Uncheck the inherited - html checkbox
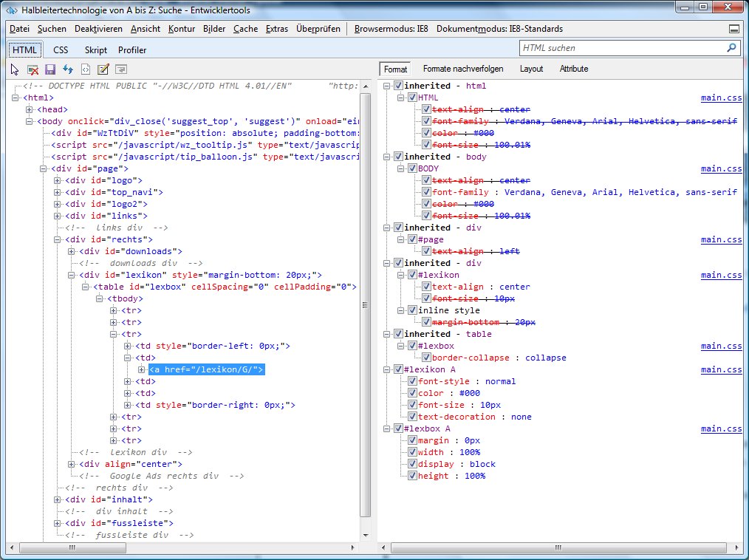This screenshot has height=560, width=749. pyautogui.click(x=398, y=86)
